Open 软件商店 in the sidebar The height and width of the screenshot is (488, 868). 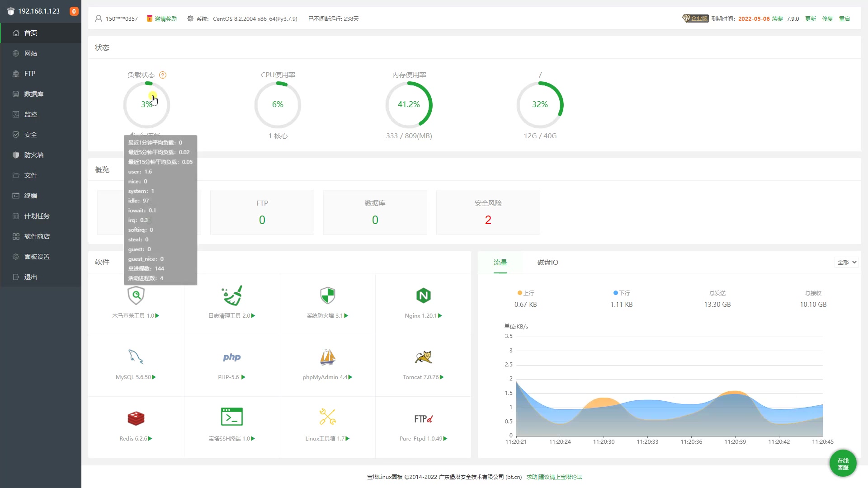37,236
